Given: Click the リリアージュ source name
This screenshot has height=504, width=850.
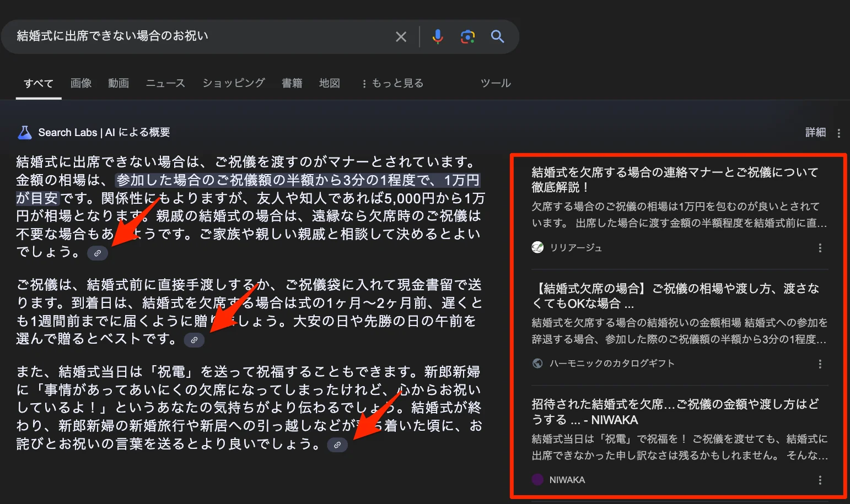Looking at the screenshot, I should 576,248.
